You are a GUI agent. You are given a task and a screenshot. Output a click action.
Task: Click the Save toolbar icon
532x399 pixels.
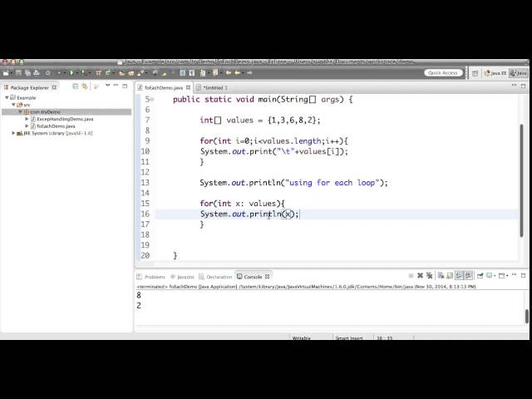click(x=18, y=73)
